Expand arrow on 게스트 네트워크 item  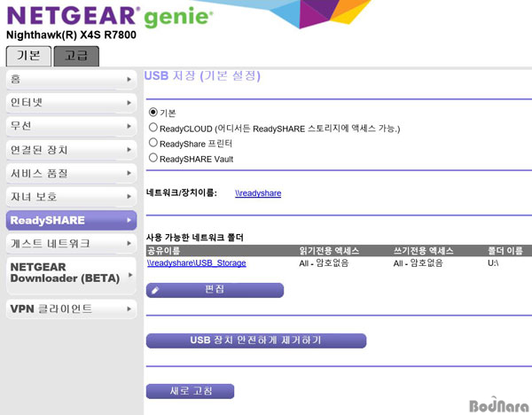129,244
